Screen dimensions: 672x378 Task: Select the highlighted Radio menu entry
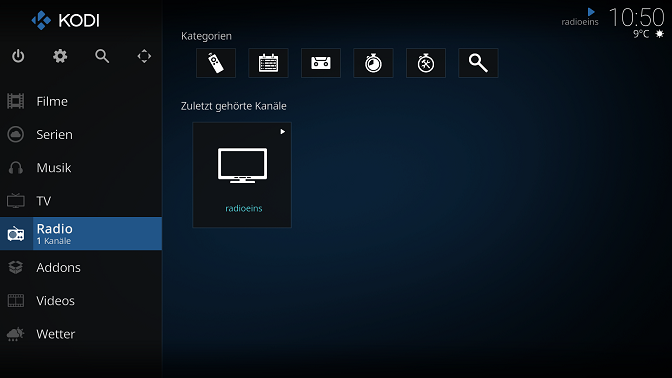[81, 234]
